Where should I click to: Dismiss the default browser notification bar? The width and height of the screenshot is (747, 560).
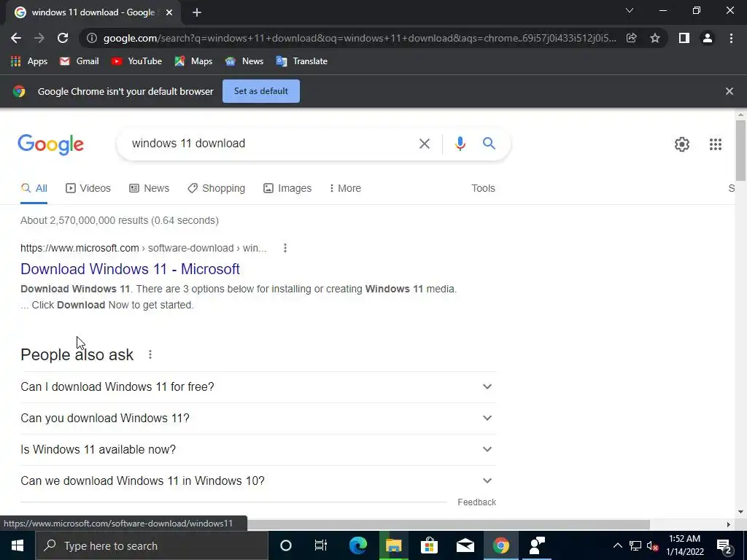[x=729, y=91]
